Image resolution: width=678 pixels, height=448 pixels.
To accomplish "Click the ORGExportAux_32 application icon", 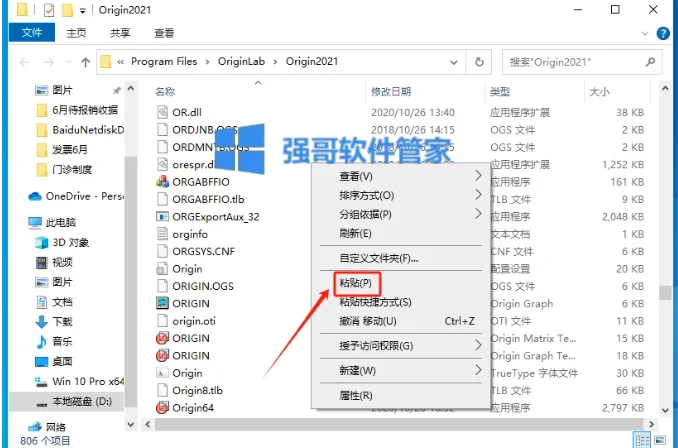I will 162,217.
